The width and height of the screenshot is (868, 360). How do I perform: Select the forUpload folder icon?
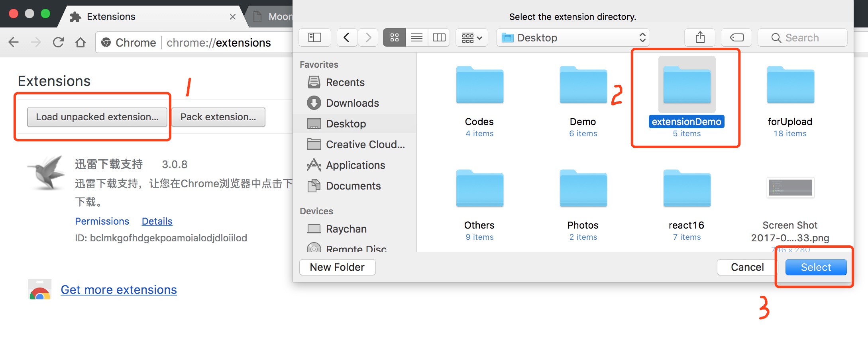[x=790, y=85]
